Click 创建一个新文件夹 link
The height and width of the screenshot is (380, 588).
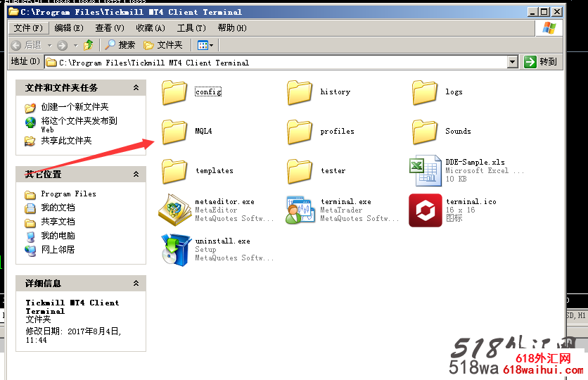tap(75, 107)
